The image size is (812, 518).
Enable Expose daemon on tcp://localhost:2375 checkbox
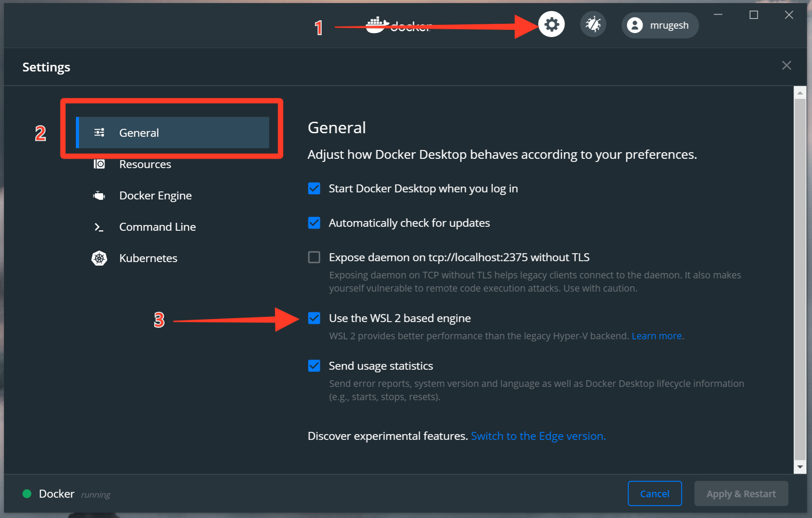(x=314, y=257)
